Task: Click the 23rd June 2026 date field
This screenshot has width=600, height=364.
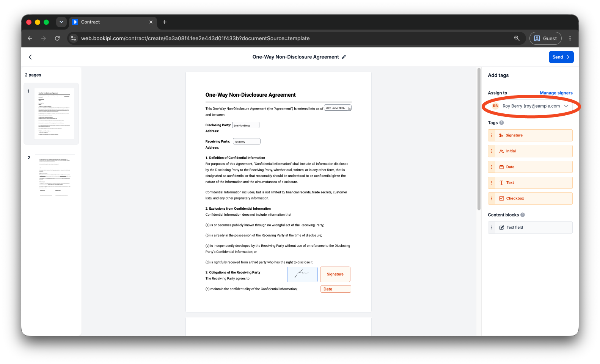Action: (x=338, y=108)
